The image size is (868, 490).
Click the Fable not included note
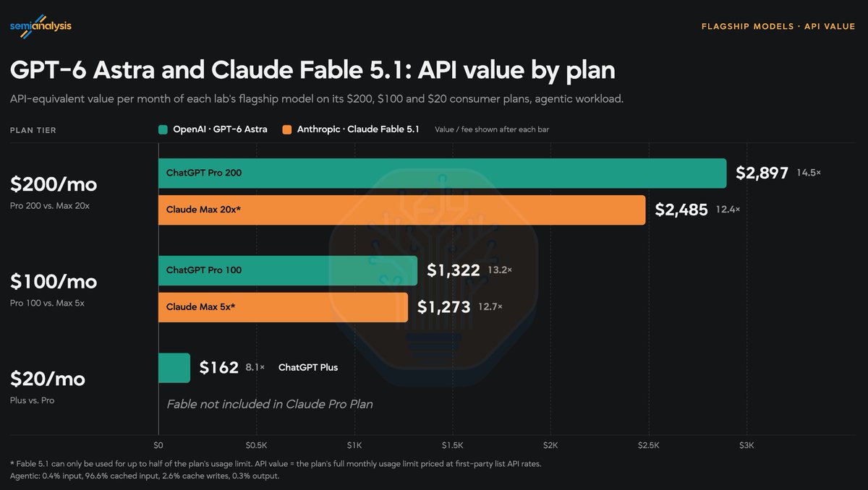270,404
